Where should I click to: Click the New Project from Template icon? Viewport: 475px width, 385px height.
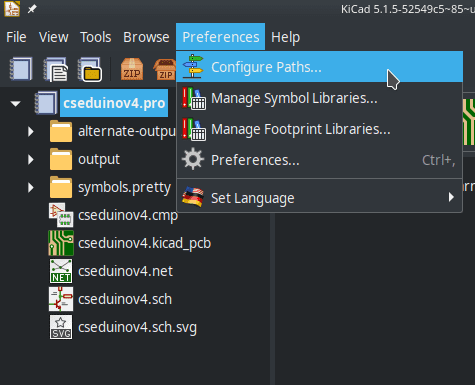pyautogui.click(x=56, y=70)
